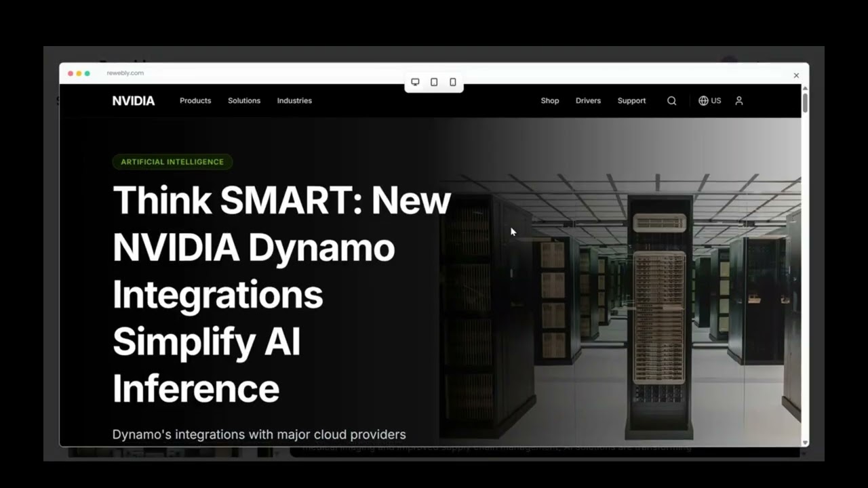Open the Solutions menu
This screenshot has width=868, height=488.
[244, 100]
